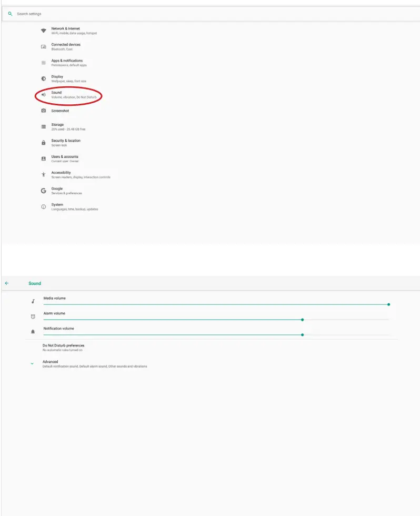
Task: Click Advanced sound options text
Action: click(x=94, y=364)
